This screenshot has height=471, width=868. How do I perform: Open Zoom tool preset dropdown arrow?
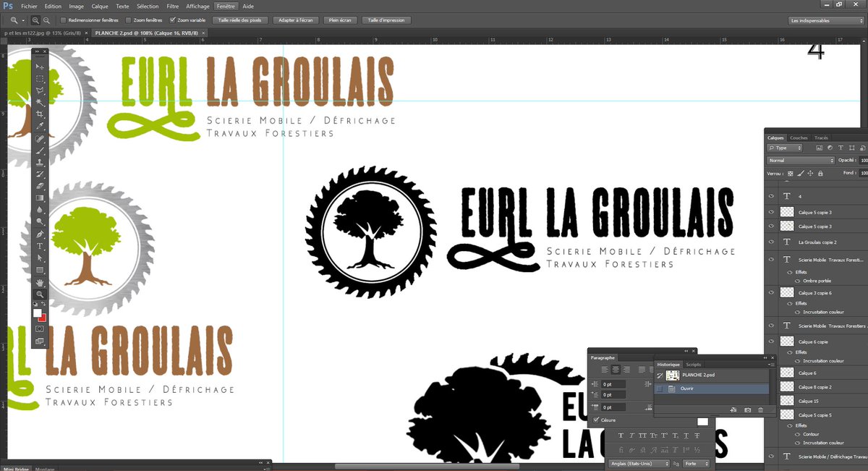pos(24,20)
